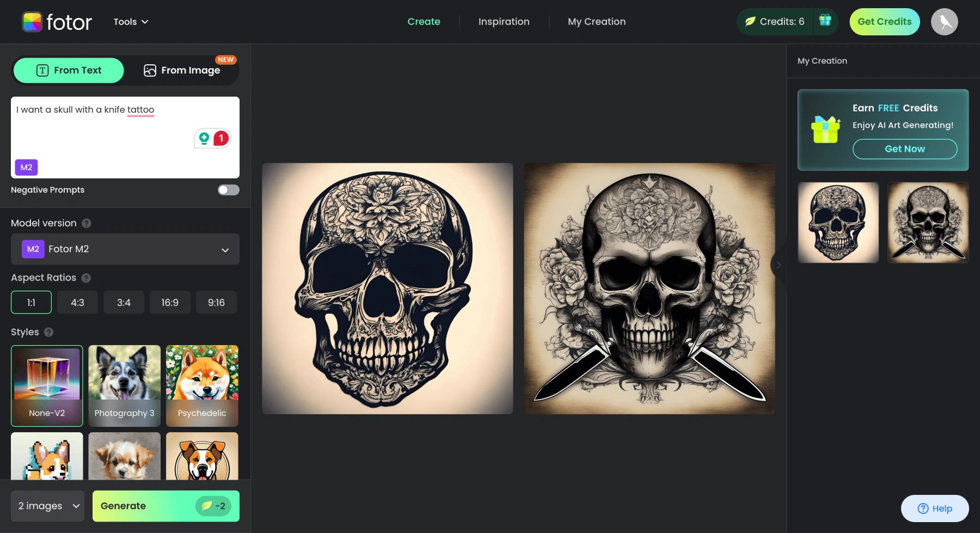Open the Fotor home page via the logo
This screenshot has height=533, width=980.
[x=56, y=22]
